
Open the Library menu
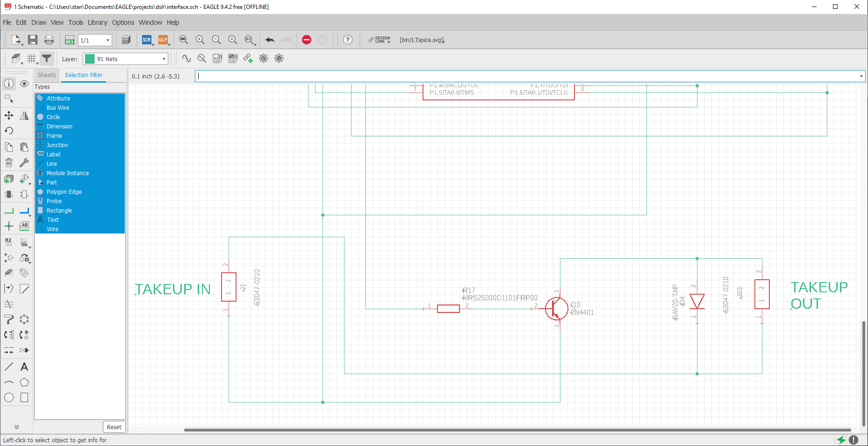[x=97, y=22]
